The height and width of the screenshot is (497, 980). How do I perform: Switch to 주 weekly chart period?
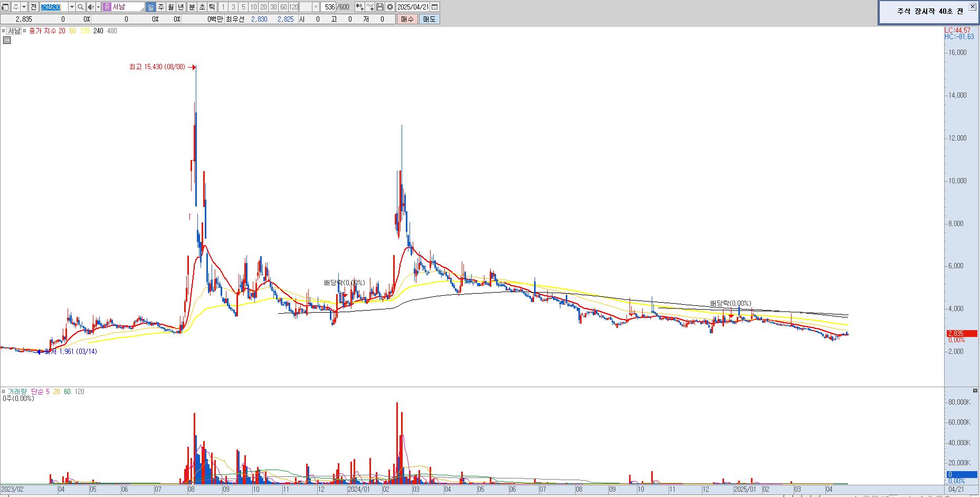point(161,7)
